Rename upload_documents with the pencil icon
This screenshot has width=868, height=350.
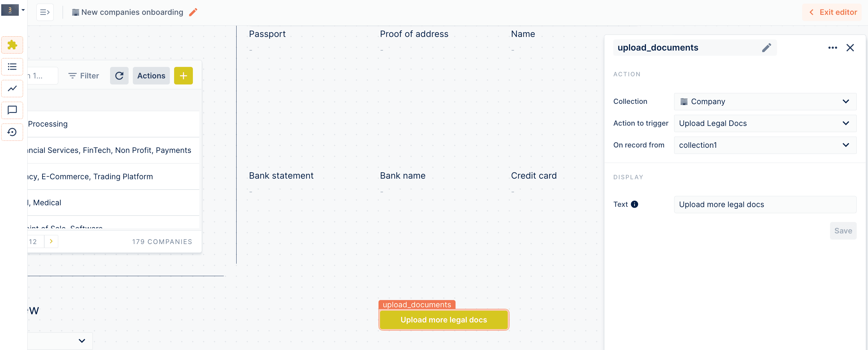click(x=766, y=48)
